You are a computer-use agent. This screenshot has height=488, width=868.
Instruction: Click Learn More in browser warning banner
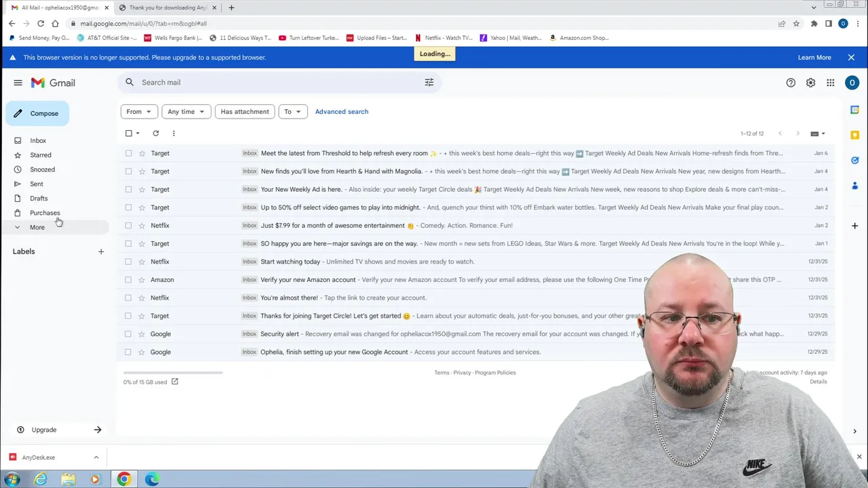[x=814, y=58]
